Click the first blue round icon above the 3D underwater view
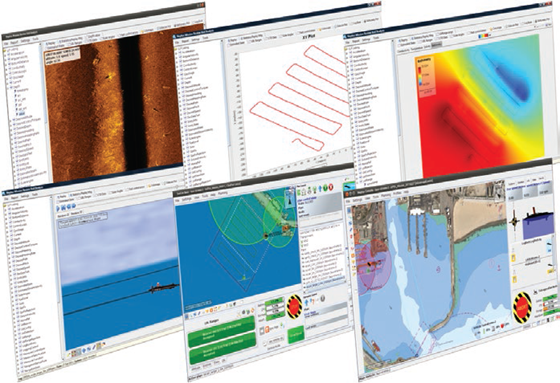The height and width of the screenshot is (383, 560). tap(58, 208)
